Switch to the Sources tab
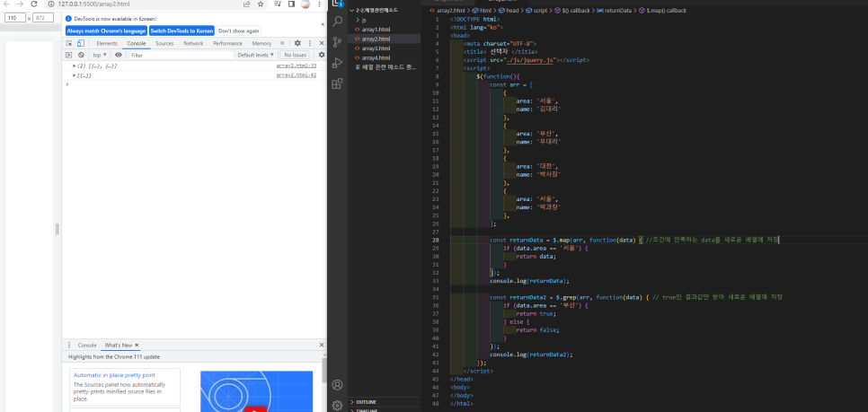Screen dimensions: 868x412 (x=164, y=43)
